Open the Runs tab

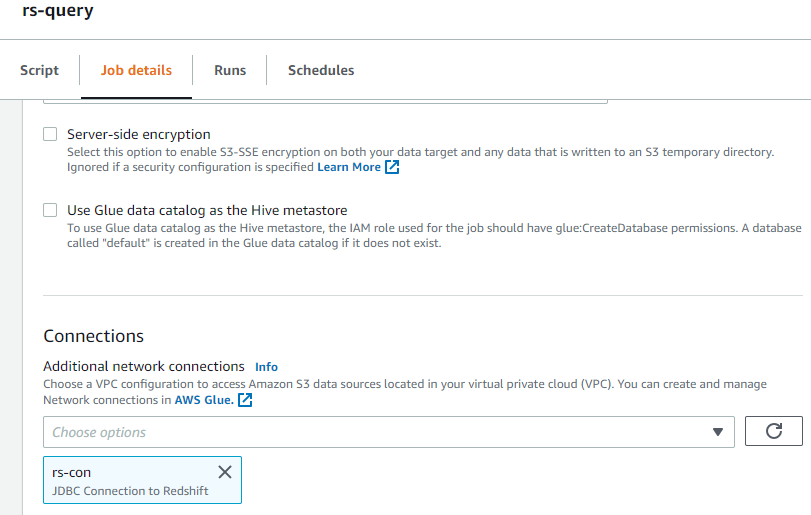coord(230,70)
